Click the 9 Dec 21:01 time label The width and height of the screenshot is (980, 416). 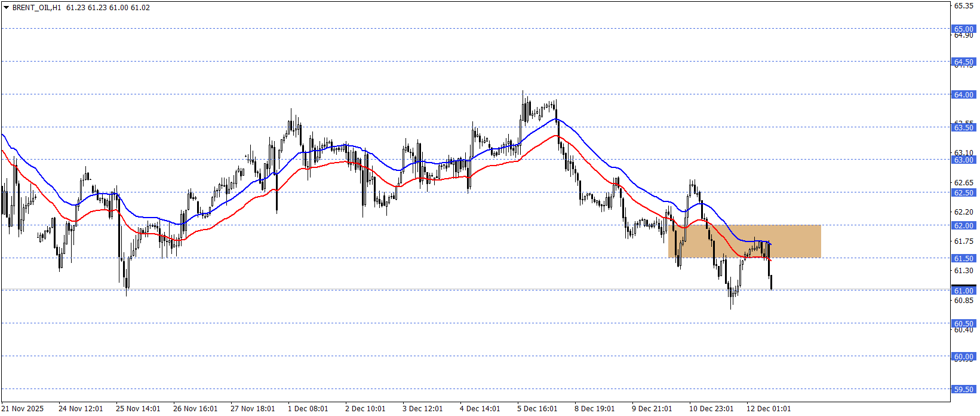point(652,409)
